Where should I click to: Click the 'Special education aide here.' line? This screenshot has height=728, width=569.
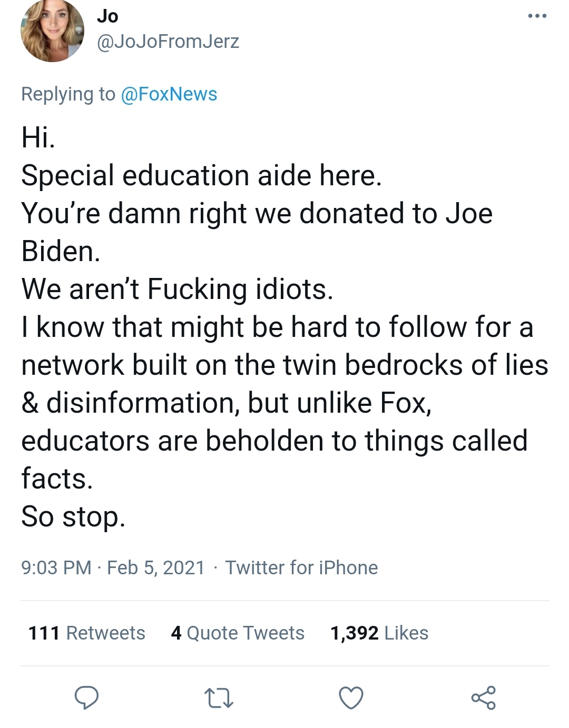[x=201, y=176]
